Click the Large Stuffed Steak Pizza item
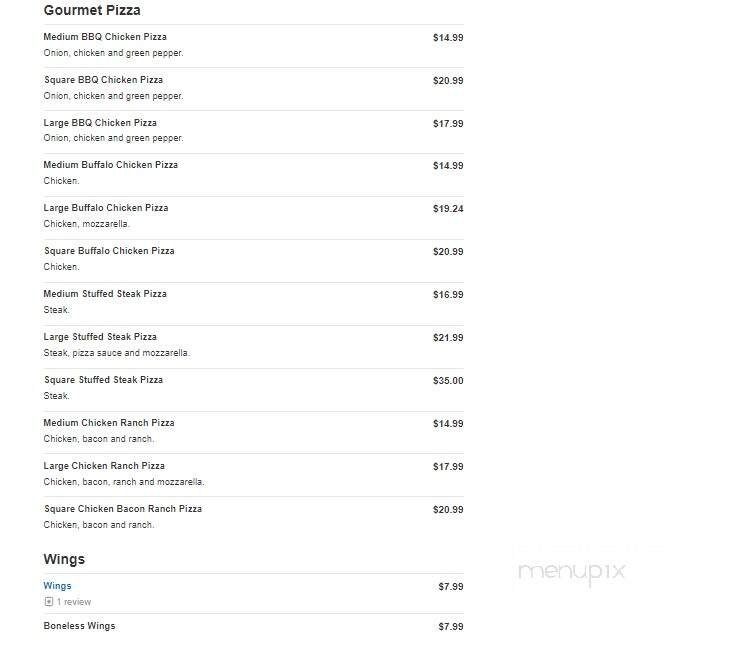 (100, 337)
